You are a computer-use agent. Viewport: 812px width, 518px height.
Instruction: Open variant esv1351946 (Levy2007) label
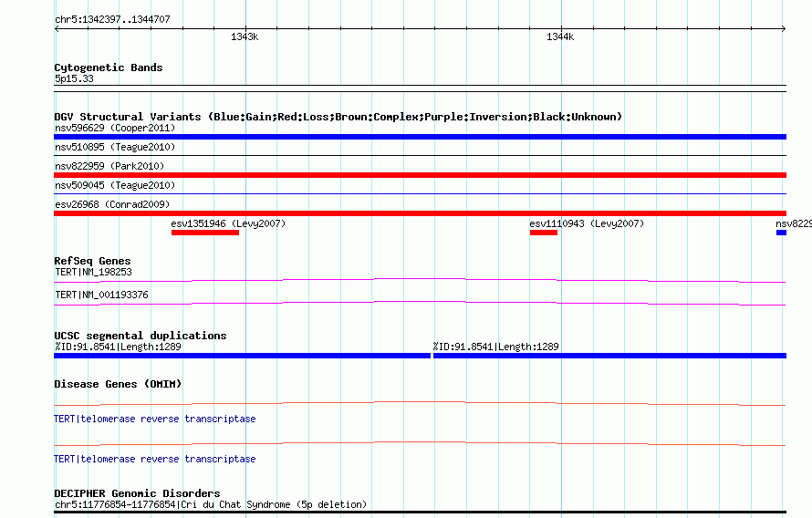click(228, 223)
